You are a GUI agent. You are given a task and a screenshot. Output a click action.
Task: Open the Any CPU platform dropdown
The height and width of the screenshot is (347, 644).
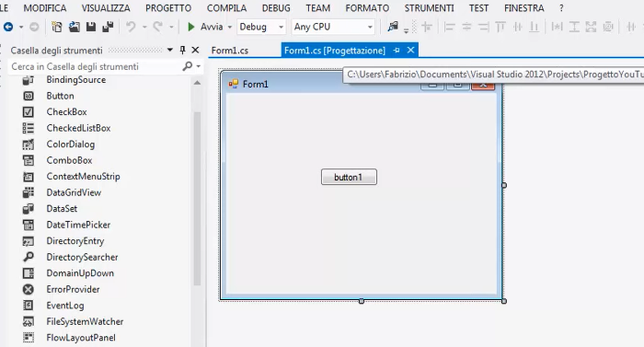333,27
